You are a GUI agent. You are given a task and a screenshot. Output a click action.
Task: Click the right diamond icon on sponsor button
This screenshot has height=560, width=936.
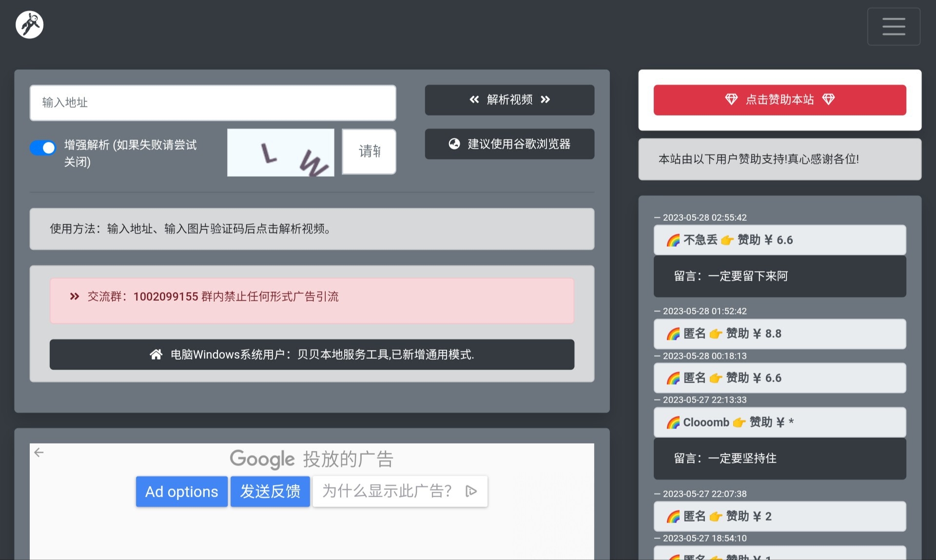pos(828,99)
